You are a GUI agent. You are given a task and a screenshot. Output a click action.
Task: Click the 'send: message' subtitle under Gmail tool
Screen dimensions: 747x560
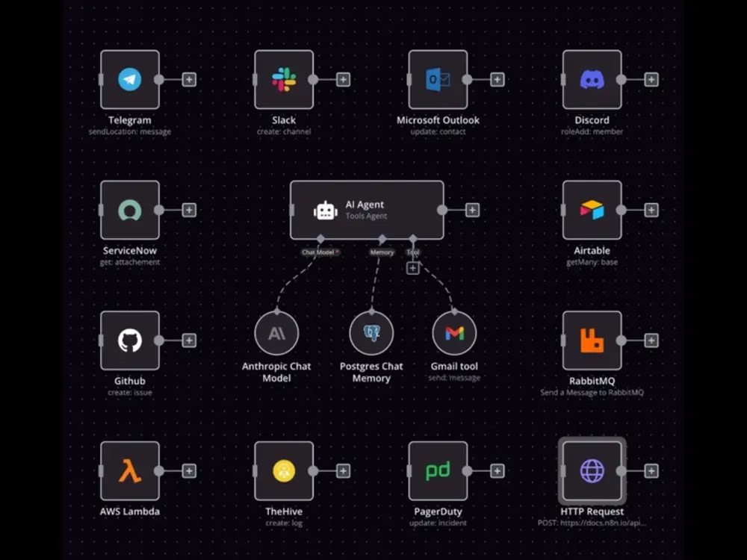pos(454,378)
